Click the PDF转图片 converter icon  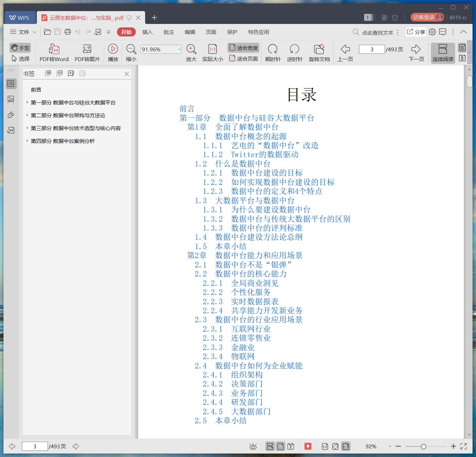[x=87, y=49]
